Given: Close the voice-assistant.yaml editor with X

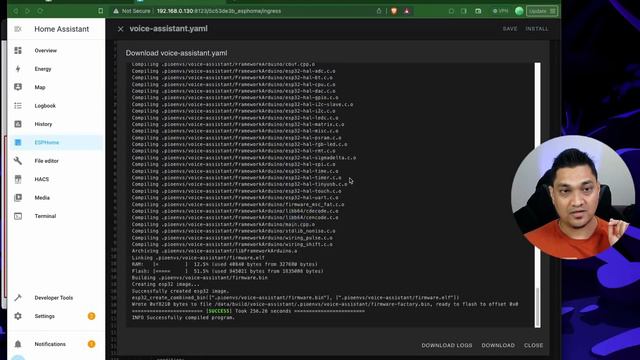Looking at the screenshot, I should click(x=120, y=29).
